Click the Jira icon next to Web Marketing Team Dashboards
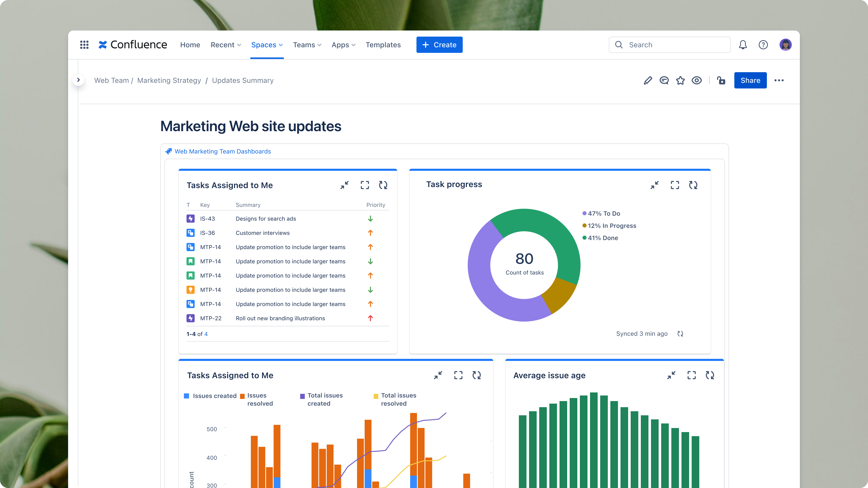The image size is (868, 488). tap(168, 151)
